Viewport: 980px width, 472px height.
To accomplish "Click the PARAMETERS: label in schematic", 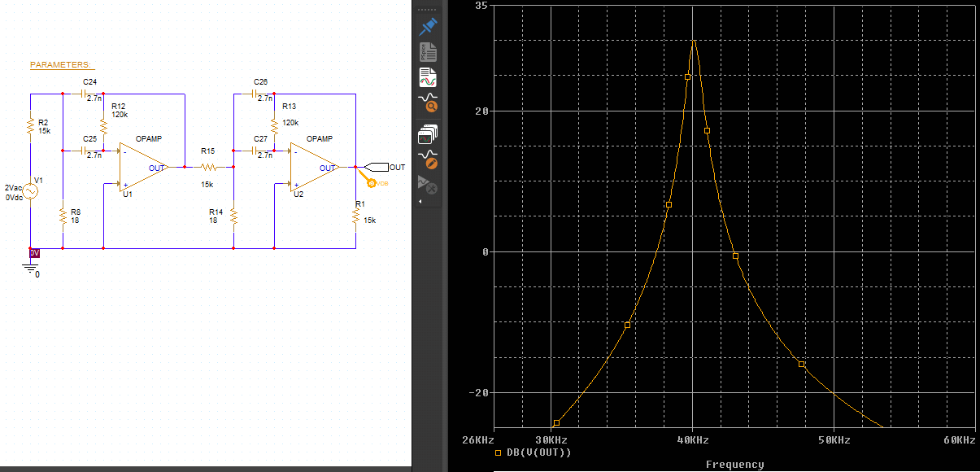I will tap(61, 64).
